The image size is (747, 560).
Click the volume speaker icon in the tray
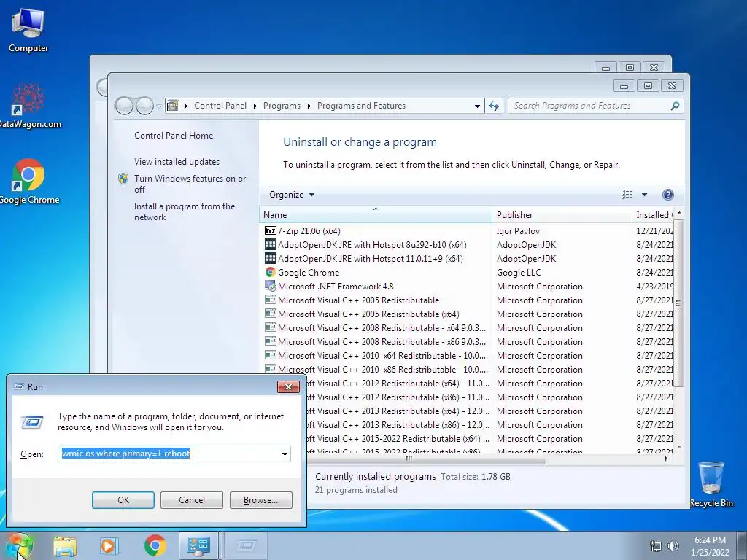tap(673, 546)
